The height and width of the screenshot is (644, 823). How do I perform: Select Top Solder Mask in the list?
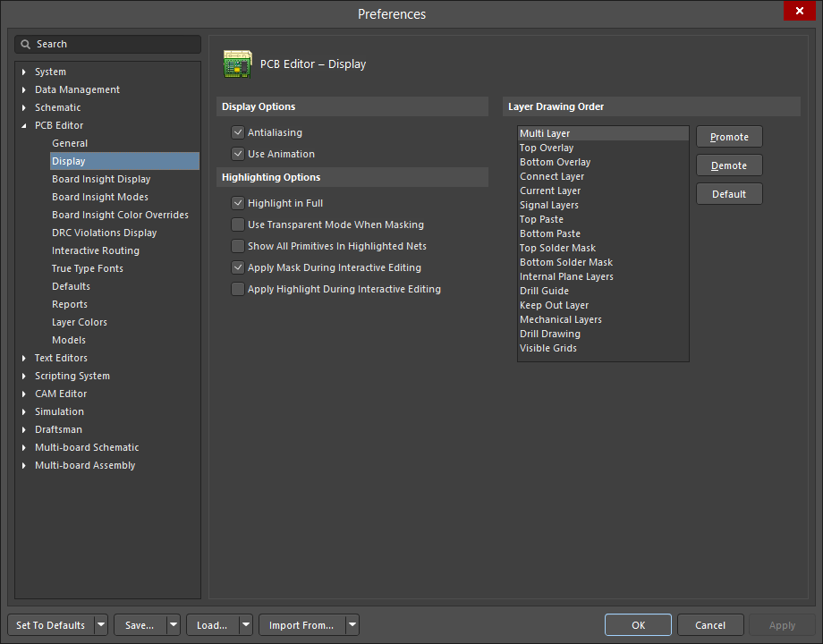603,248
